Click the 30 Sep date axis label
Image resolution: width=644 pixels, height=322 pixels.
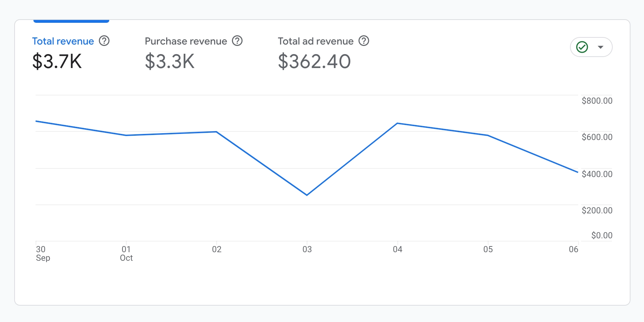pyautogui.click(x=43, y=253)
